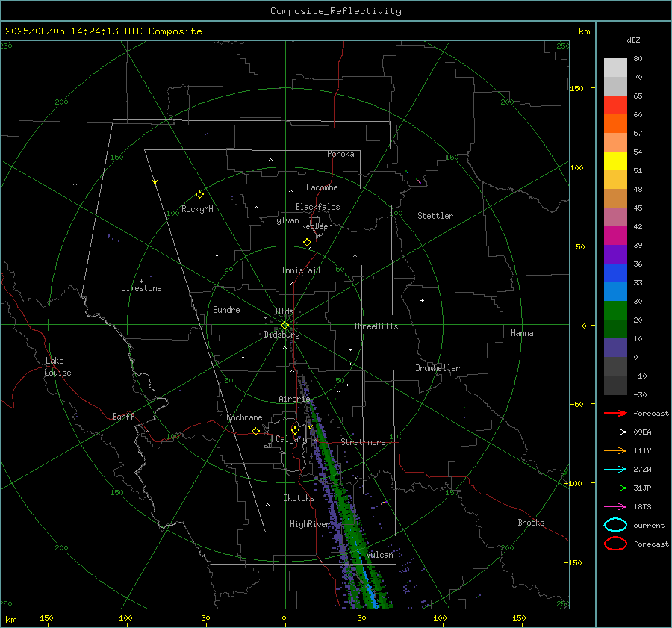Click the Okotoks city label

pos(299,498)
